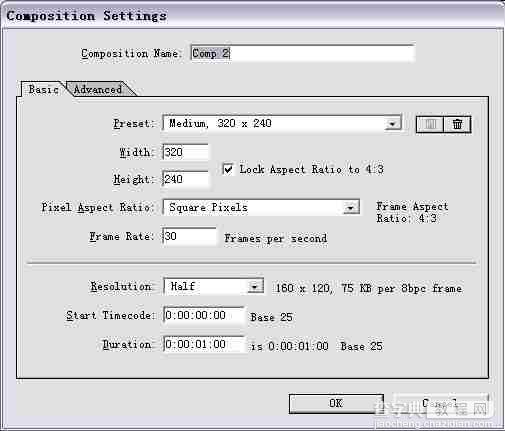Click into the Composition Name field
Image resolution: width=505 pixels, height=431 pixels.
pyautogui.click(x=303, y=53)
